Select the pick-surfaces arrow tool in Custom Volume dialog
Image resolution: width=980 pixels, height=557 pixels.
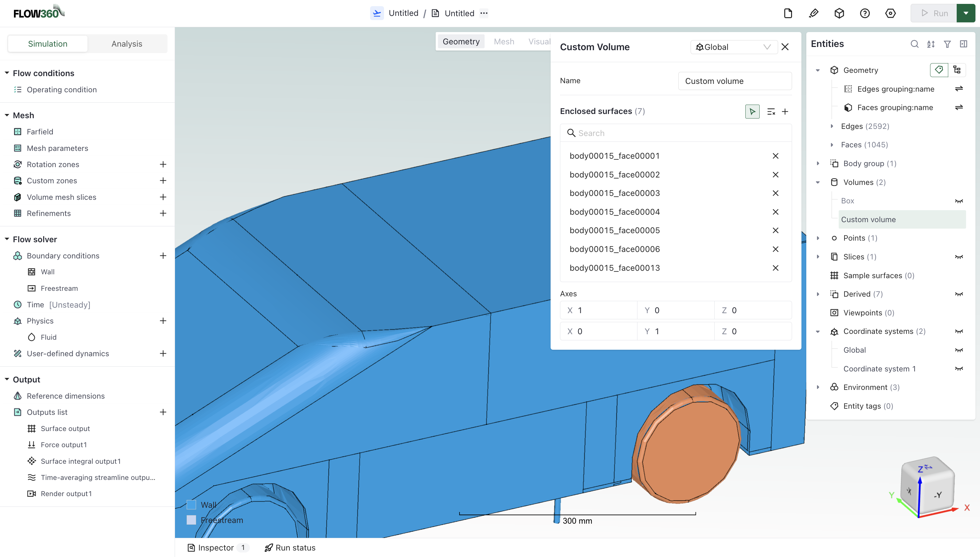(752, 111)
